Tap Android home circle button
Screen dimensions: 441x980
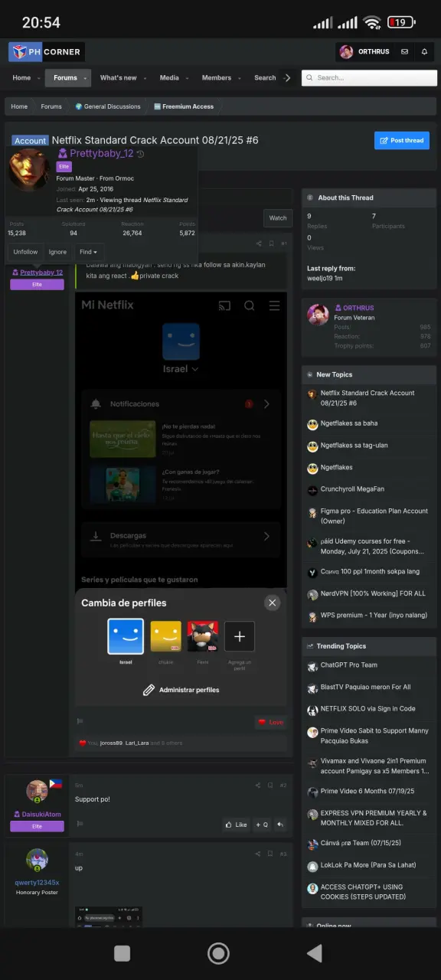219,952
